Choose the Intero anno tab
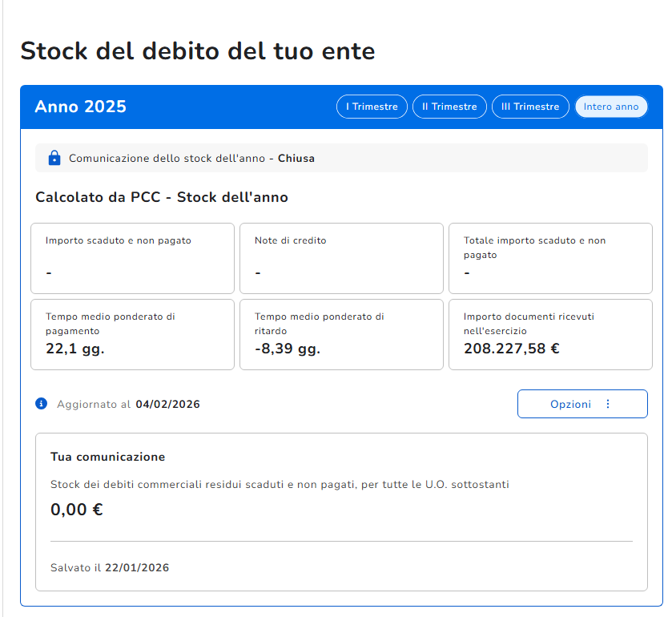672x617 pixels. click(x=610, y=107)
